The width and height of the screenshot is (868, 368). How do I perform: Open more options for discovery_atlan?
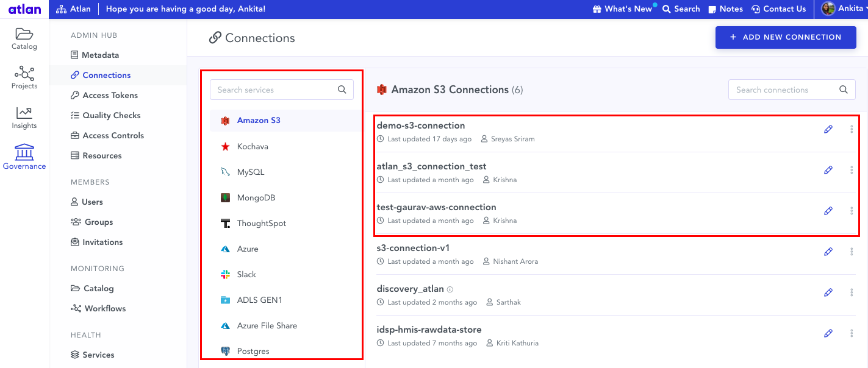coord(852,292)
